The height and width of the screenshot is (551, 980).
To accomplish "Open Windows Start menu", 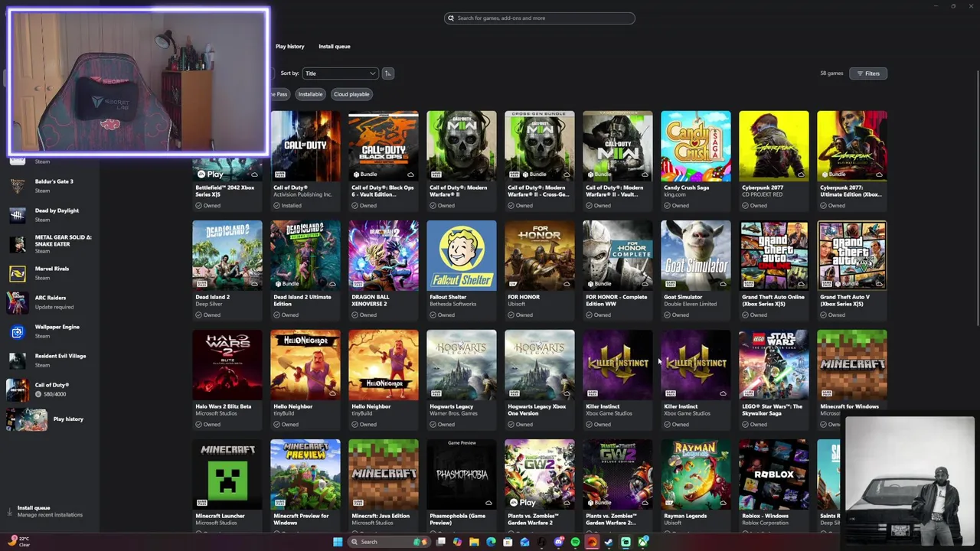I will click(338, 542).
